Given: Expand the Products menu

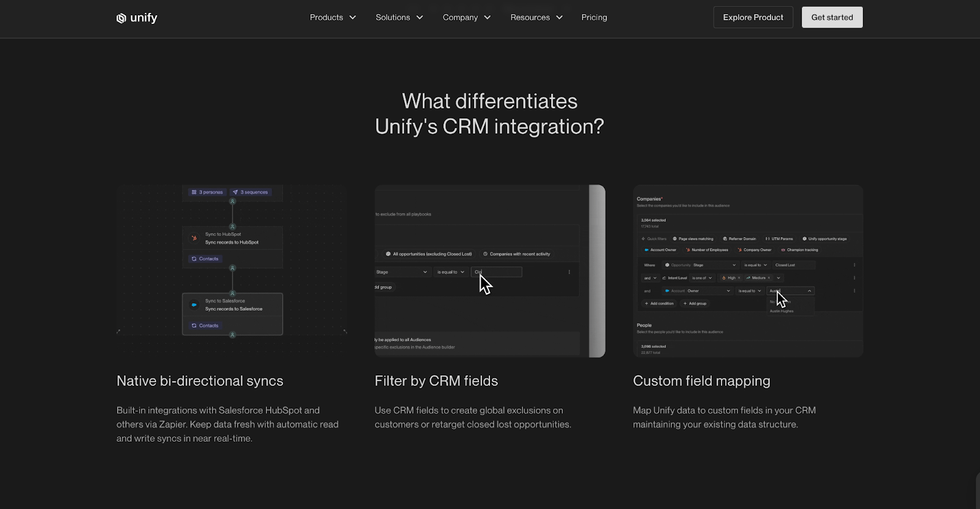Looking at the screenshot, I should point(333,17).
